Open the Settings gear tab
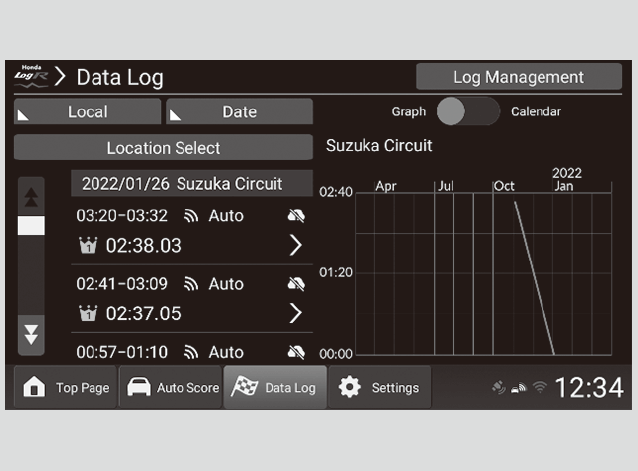 point(379,388)
